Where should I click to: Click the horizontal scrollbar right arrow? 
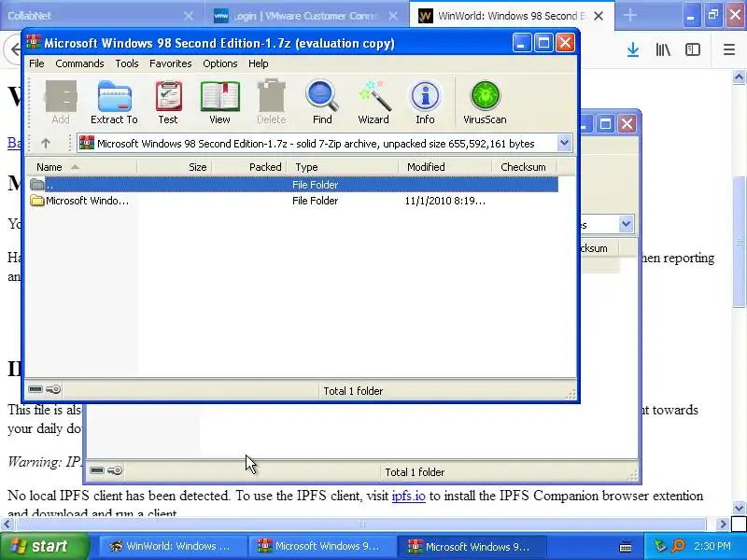(723, 525)
